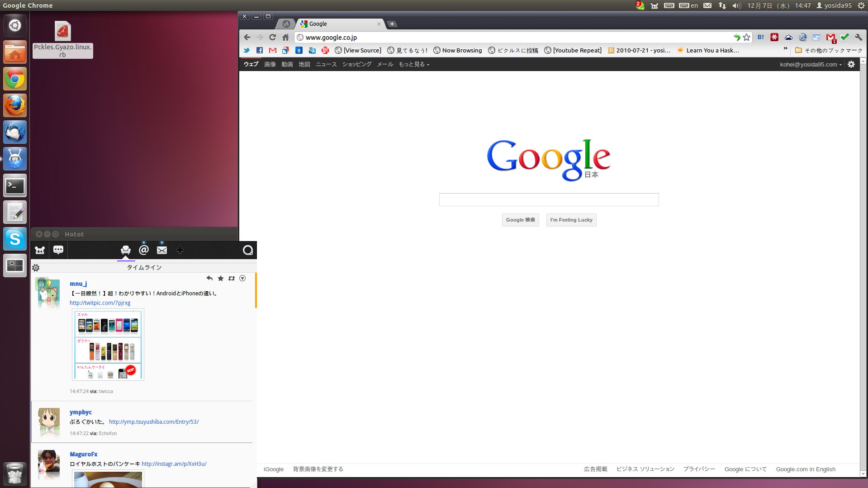Click the Hotot mentions @ icon

[144, 250]
